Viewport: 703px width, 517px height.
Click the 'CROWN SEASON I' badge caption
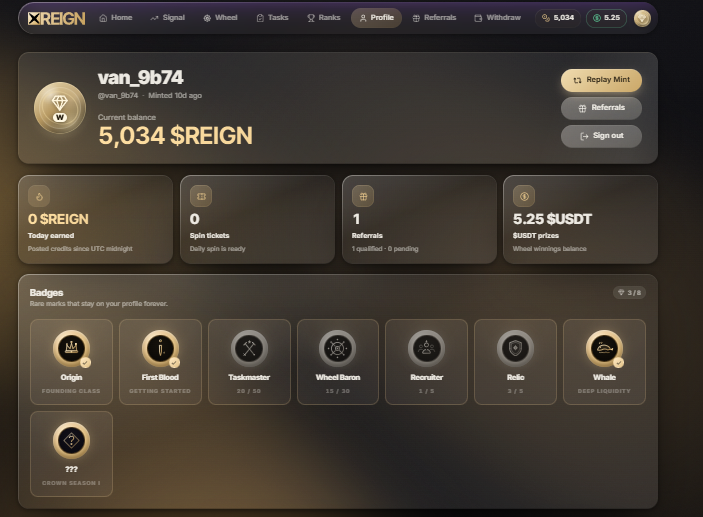pyautogui.click(x=71, y=483)
